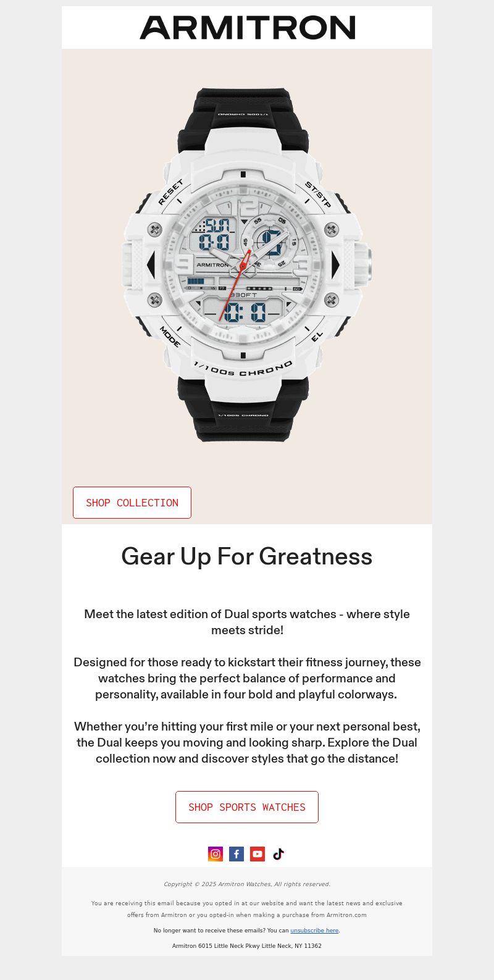Select the 'Gear Up For Greatness' headline
494x980 pixels.
coord(247,556)
